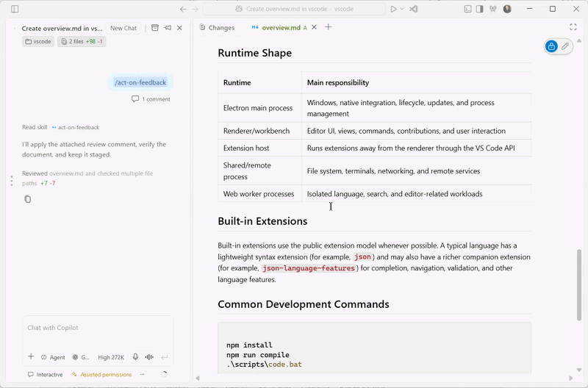
Task: Click the progress spinner indicator
Action: point(164,375)
